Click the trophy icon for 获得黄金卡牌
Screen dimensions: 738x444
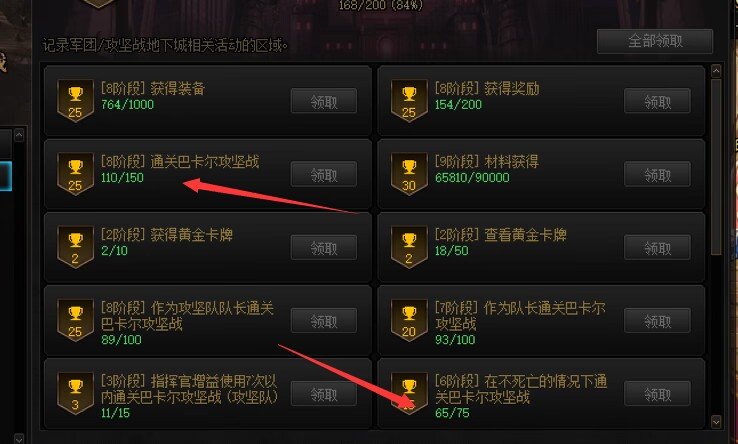tap(75, 247)
